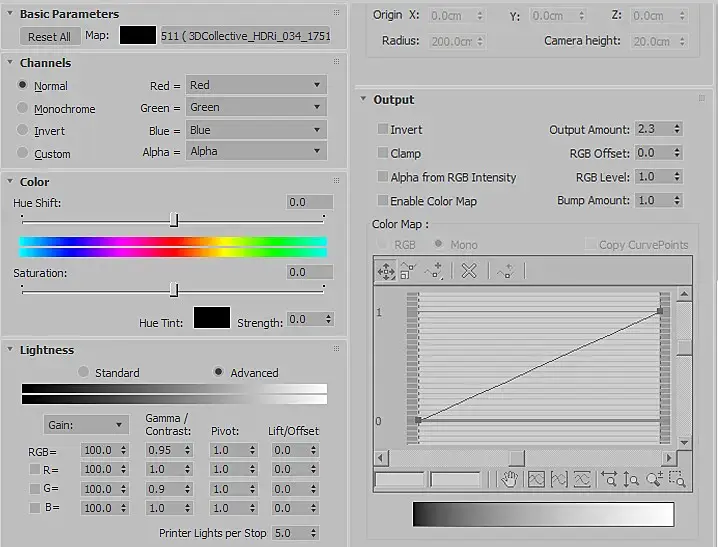Toggle the B= channel checkbox
Viewport: 718px width, 547px height.
pos(35,508)
